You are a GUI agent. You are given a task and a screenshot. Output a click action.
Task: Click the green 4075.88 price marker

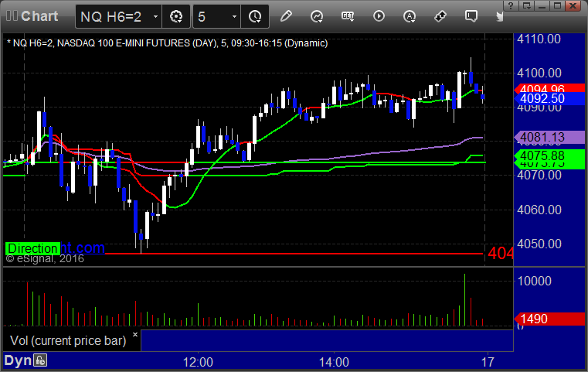click(549, 155)
